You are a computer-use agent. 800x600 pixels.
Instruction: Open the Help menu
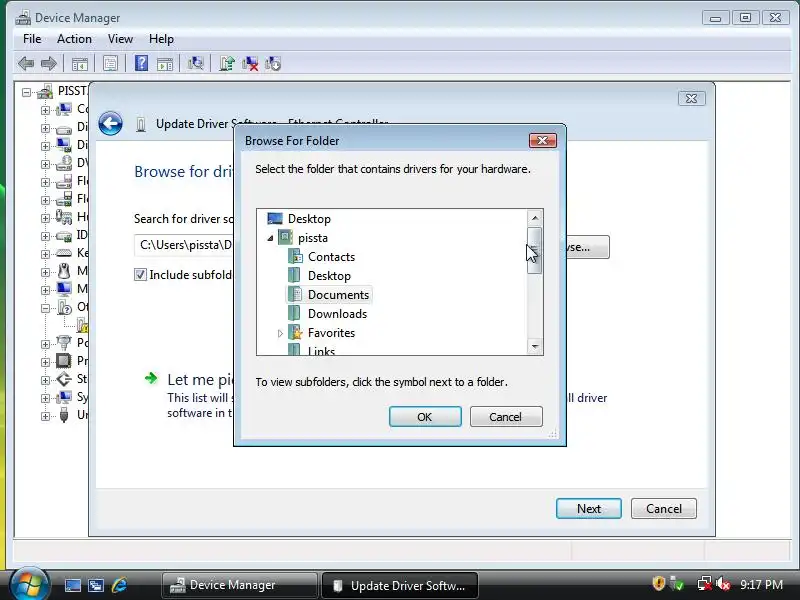click(x=161, y=39)
